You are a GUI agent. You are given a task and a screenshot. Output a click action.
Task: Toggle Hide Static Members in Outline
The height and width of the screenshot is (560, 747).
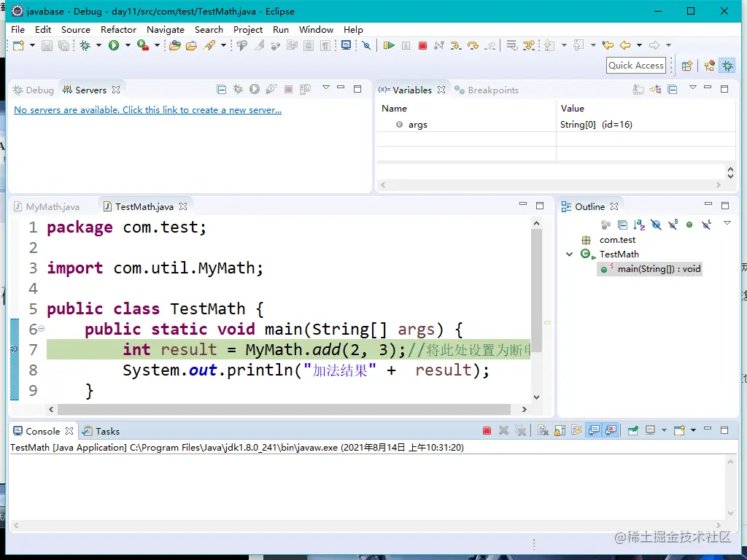[x=673, y=225]
